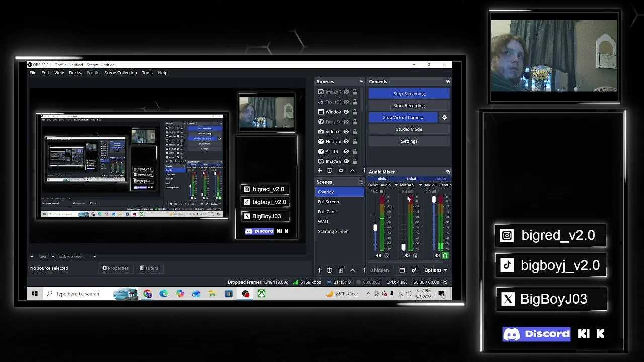
Task: Disable Audio Input Capture green monitoring headphone
Action: click(x=445, y=256)
